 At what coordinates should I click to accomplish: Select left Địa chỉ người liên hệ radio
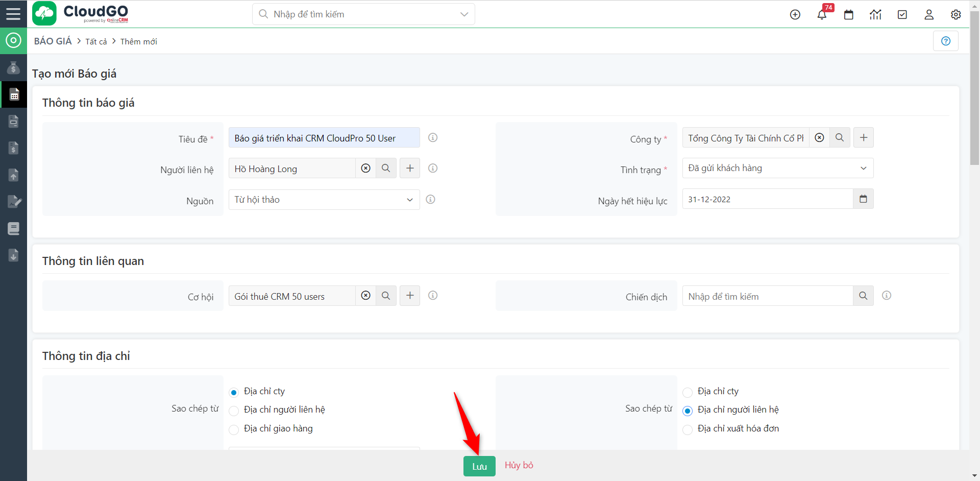point(234,411)
